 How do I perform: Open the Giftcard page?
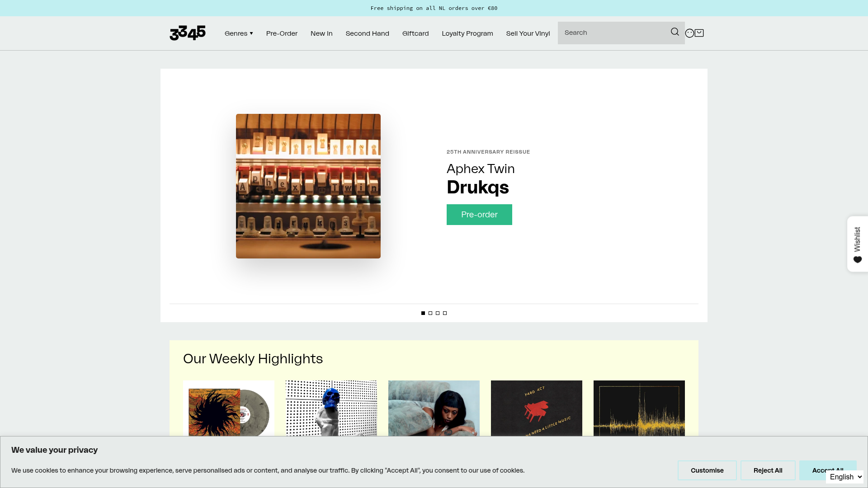click(x=415, y=33)
